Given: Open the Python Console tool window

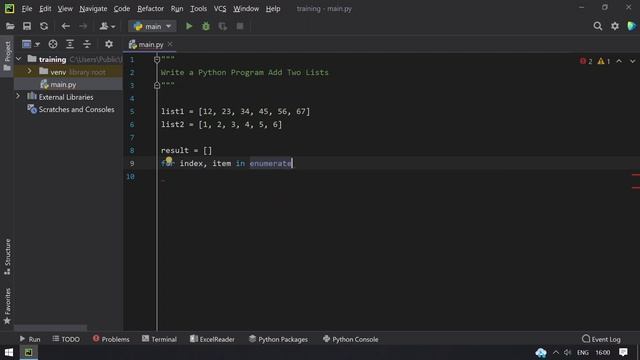Looking at the screenshot, I should (351, 339).
